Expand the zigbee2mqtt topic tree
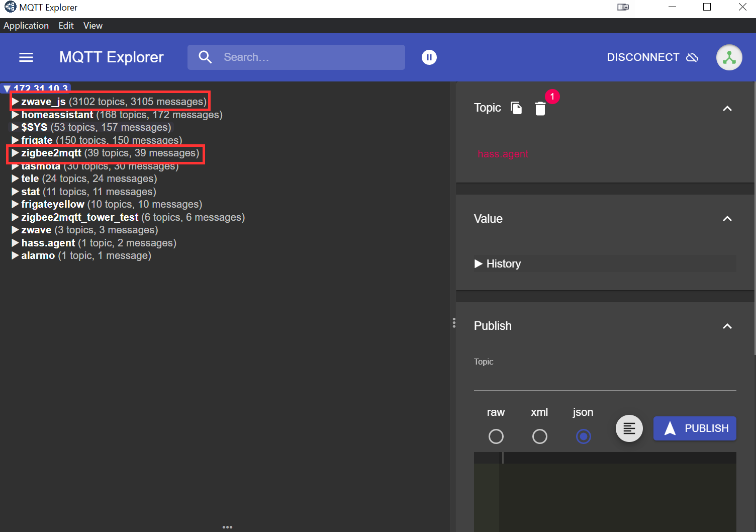 click(x=15, y=153)
